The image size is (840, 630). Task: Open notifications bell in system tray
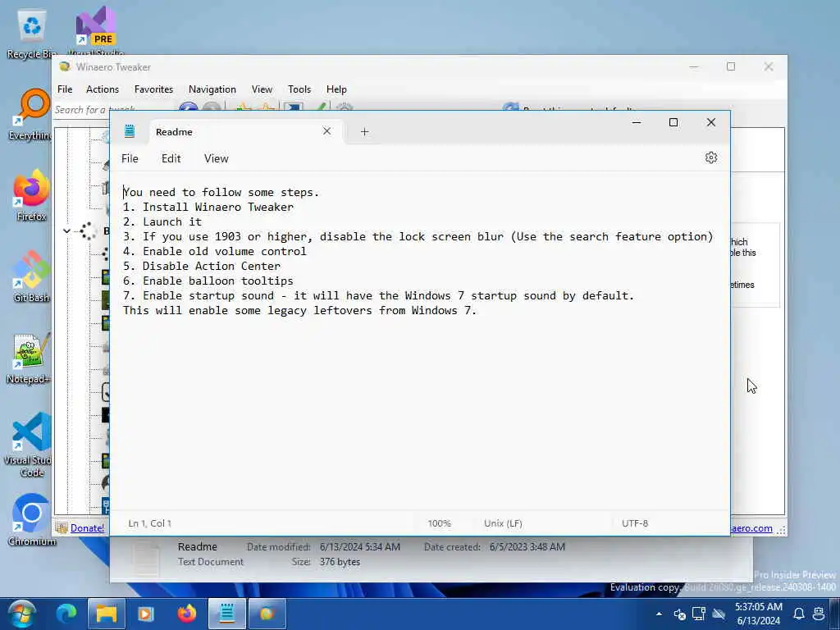tap(799, 614)
